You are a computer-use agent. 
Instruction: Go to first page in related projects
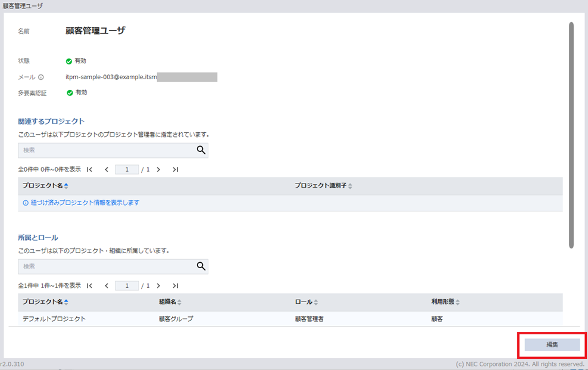[x=89, y=170]
